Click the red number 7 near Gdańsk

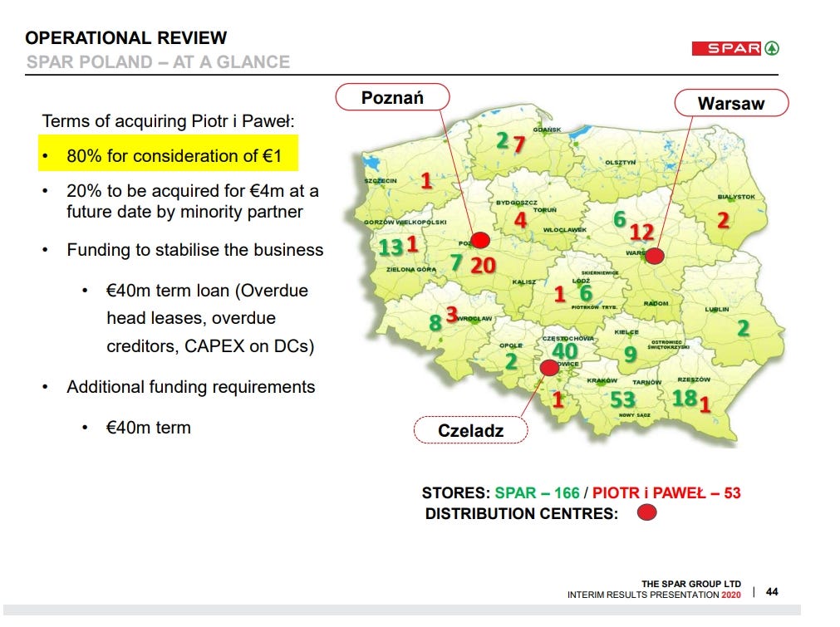tap(518, 144)
